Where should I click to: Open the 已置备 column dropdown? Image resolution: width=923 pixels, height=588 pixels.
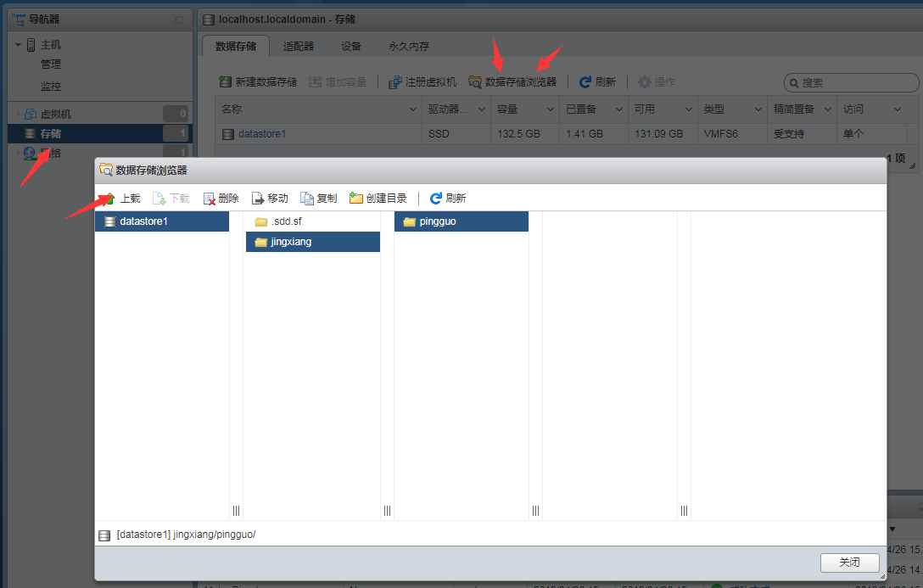click(619, 109)
